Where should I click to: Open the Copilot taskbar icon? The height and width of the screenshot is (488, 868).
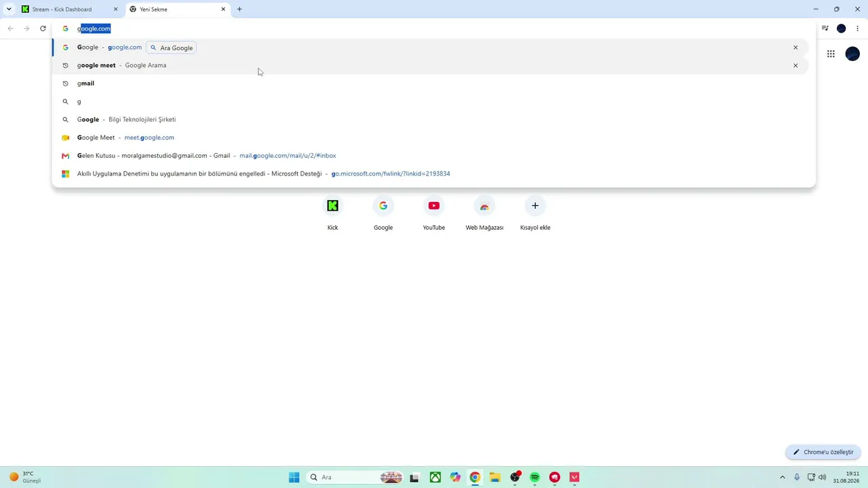[x=455, y=477]
